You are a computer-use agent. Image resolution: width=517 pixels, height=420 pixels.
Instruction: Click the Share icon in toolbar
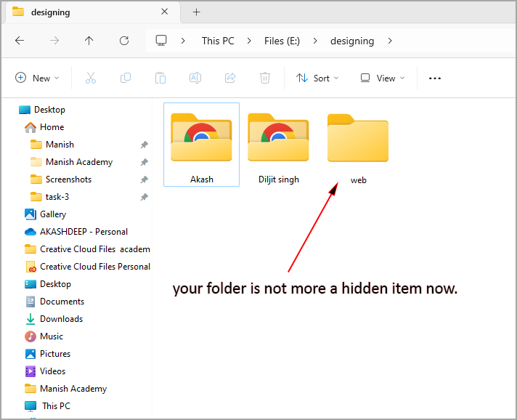pyautogui.click(x=230, y=78)
